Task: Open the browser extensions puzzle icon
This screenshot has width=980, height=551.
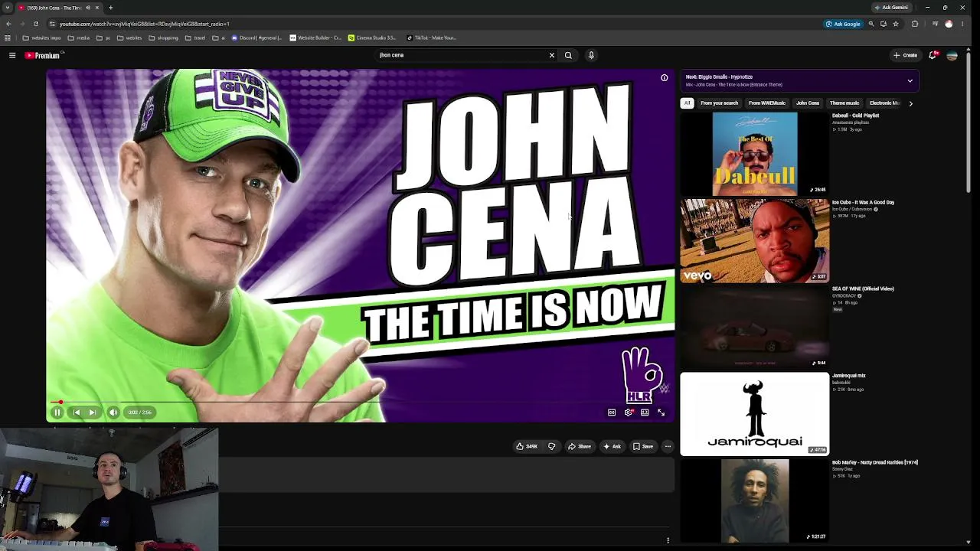Action: pos(915,24)
